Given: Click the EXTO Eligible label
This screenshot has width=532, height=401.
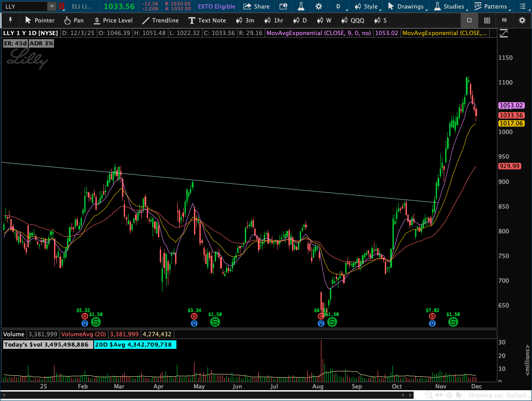Looking at the screenshot, I should 216,6.
